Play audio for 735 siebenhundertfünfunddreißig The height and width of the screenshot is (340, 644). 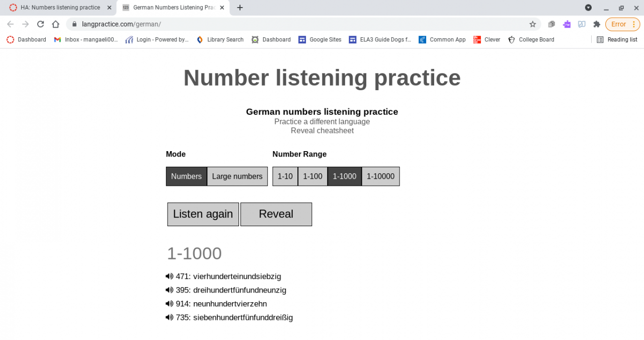[169, 317]
